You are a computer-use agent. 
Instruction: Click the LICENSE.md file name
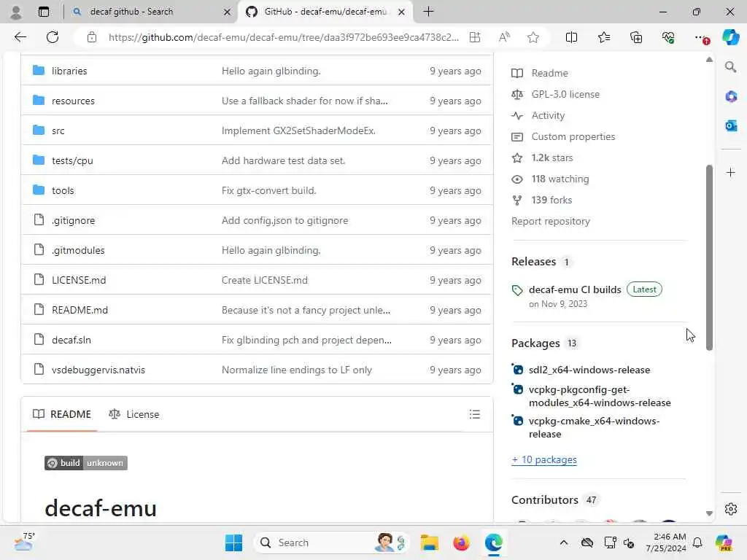(79, 281)
